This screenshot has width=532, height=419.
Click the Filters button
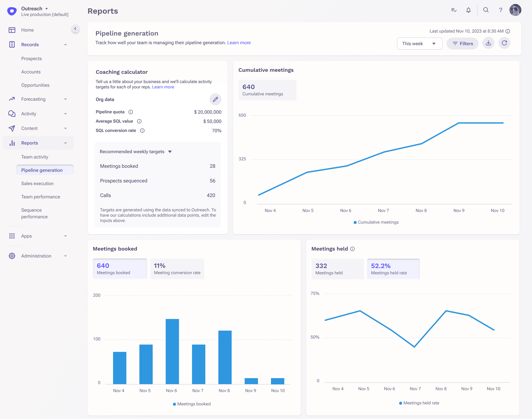coord(462,44)
